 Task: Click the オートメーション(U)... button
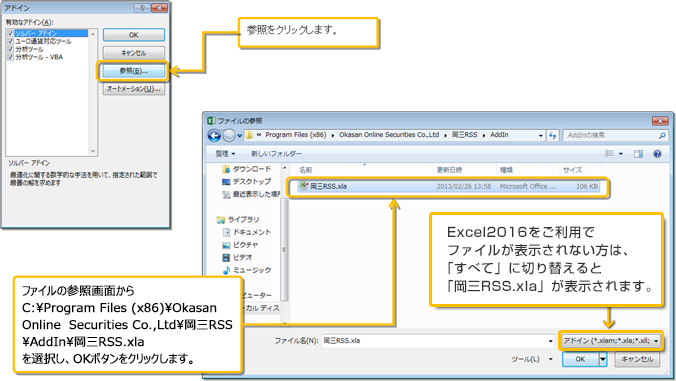click(134, 89)
